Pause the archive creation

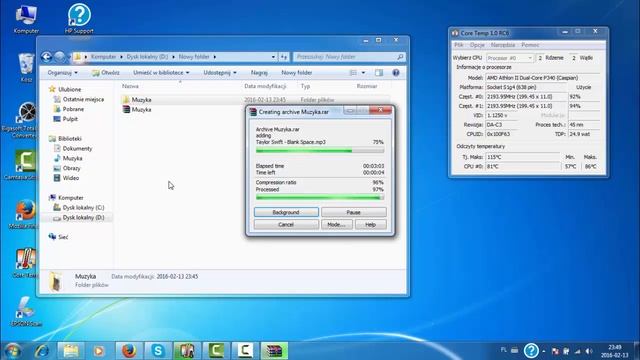pyautogui.click(x=353, y=212)
